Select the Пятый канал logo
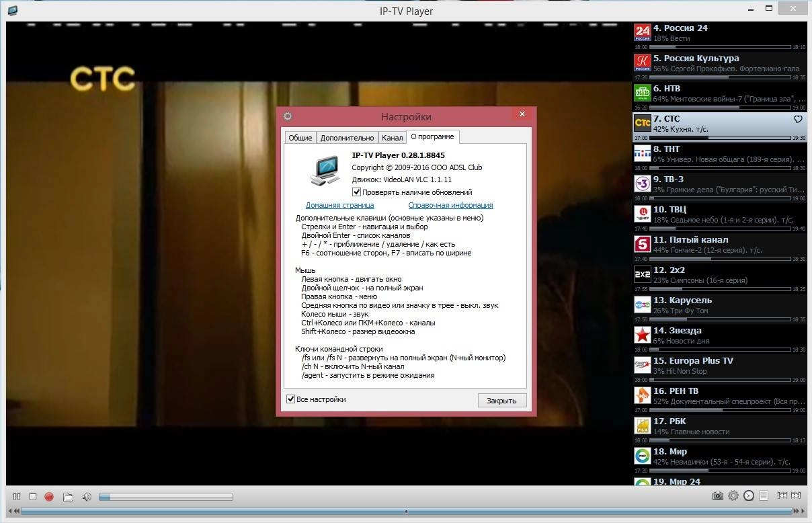Screen dimensions: 812x523 point(643,244)
